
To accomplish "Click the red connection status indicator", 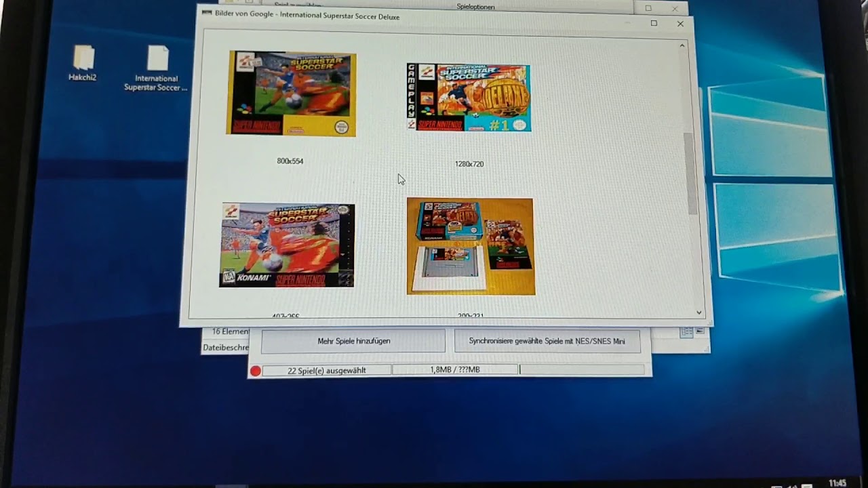I will [x=256, y=371].
